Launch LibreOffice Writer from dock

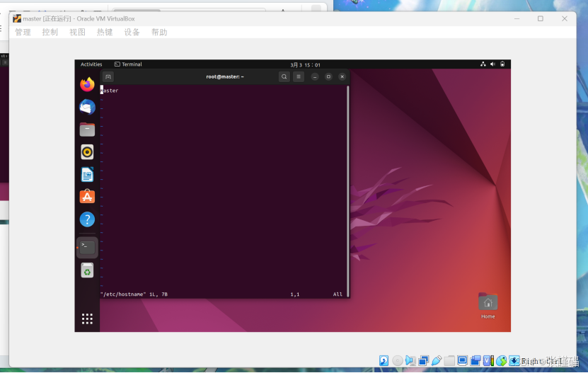(x=87, y=175)
